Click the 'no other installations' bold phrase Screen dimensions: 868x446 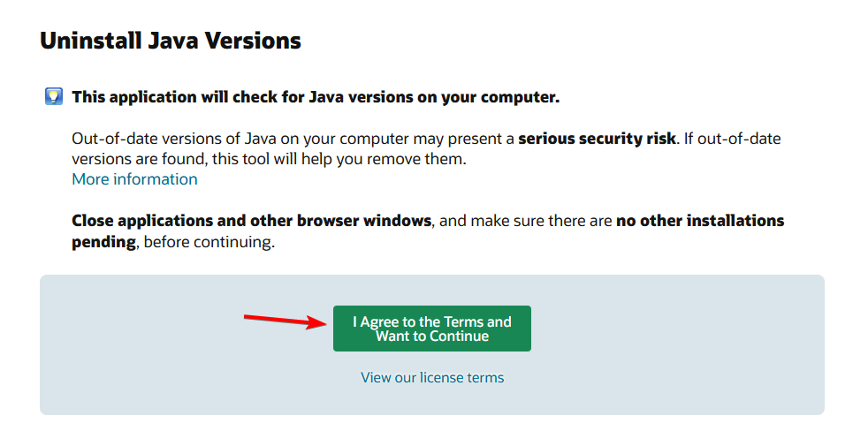[700, 221]
